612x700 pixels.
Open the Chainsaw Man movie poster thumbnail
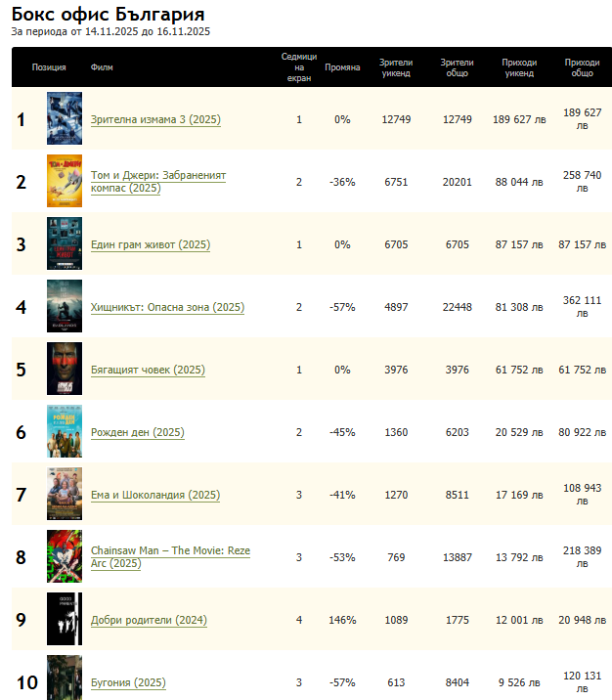click(x=65, y=557)
